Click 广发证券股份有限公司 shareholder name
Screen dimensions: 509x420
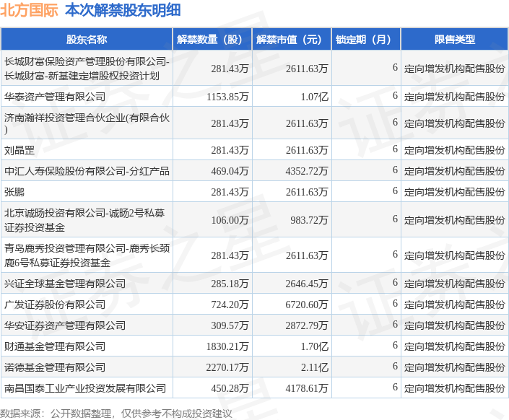tap(55, 305)
